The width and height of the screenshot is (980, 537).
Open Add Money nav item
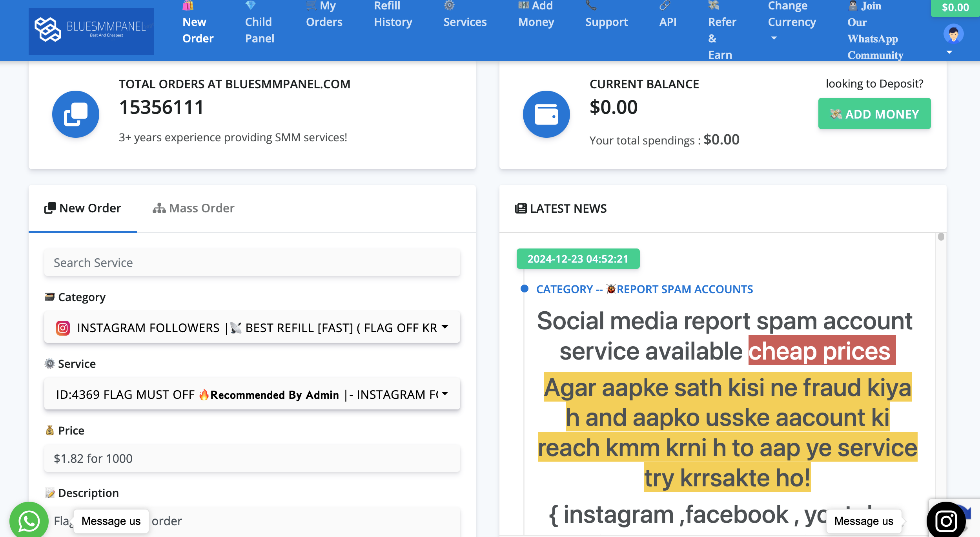pos(536,14)
